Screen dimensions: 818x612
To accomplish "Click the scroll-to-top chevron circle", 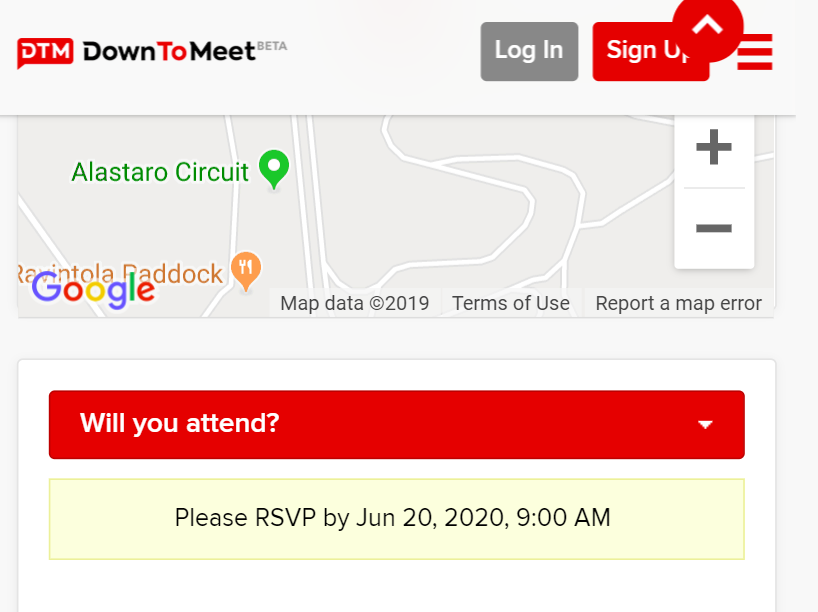I will pyautogui.click(x=707, y=26).
